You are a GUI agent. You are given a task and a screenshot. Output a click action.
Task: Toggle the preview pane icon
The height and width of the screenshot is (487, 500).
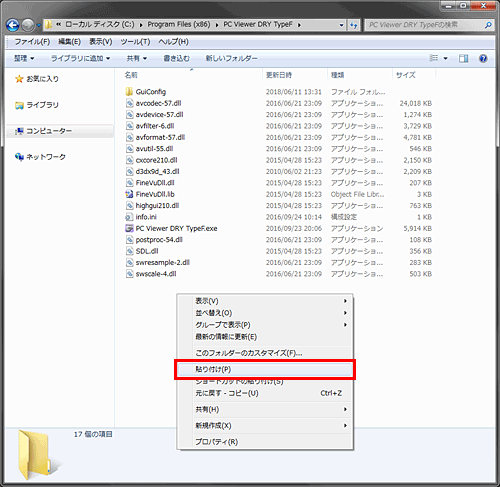pos(463,59)
